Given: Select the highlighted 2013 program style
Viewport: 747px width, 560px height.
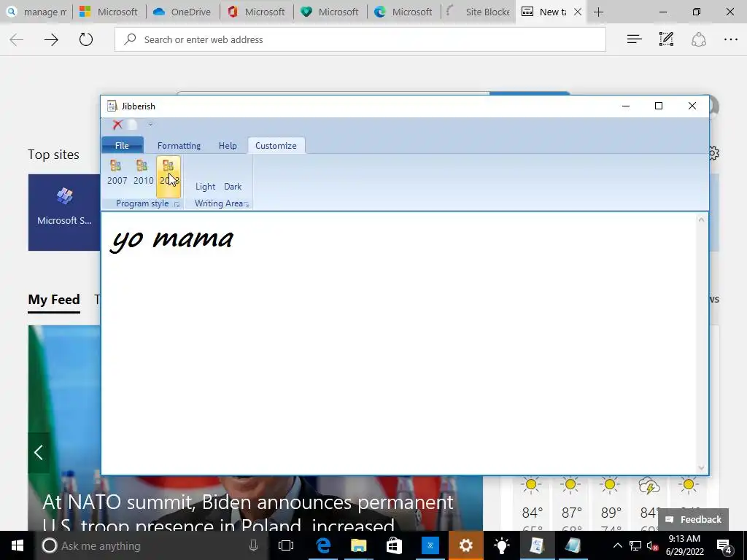Looking at the screenshot, I should coord(169,176).
